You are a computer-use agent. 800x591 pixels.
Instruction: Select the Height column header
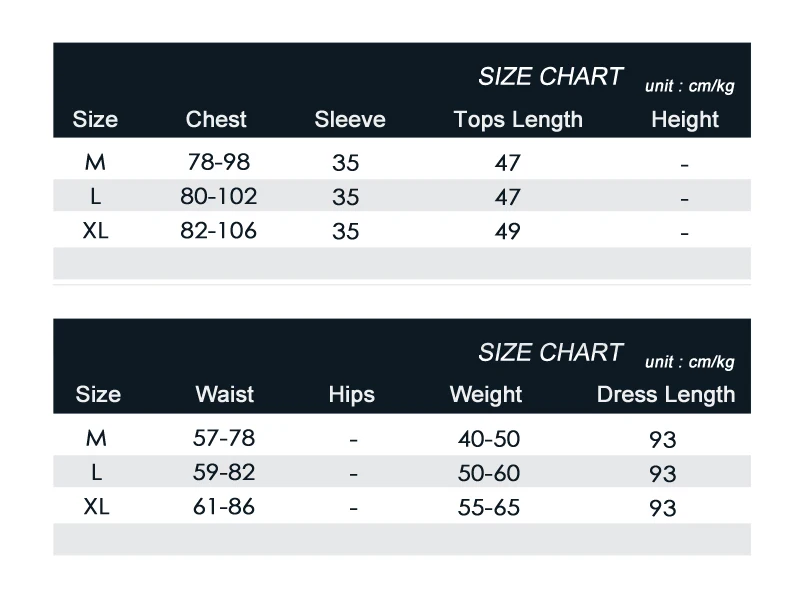coord(685,120)
